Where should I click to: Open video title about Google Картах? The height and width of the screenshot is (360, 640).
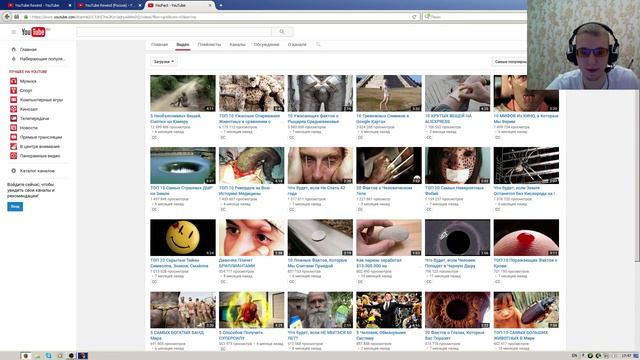[x=382, y=119]
